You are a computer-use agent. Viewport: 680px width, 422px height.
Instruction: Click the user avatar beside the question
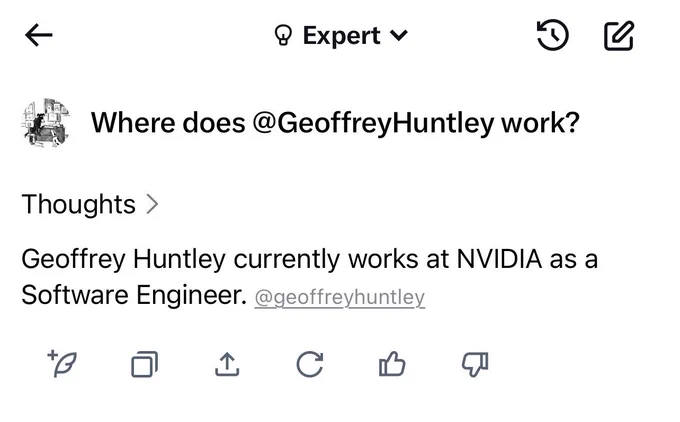(x=46, y=124)
